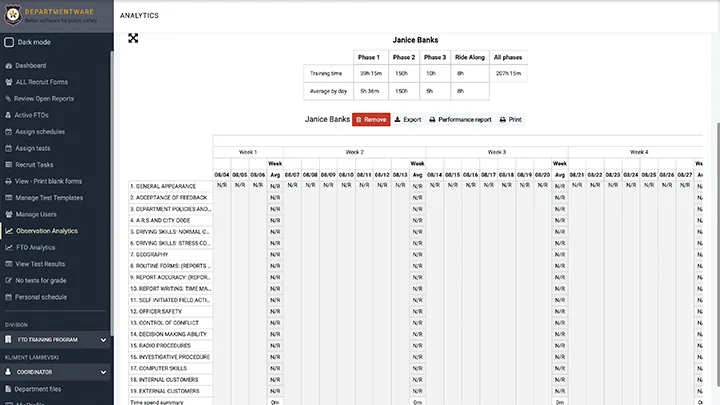Print the analytics table

(x=511, y=119)
